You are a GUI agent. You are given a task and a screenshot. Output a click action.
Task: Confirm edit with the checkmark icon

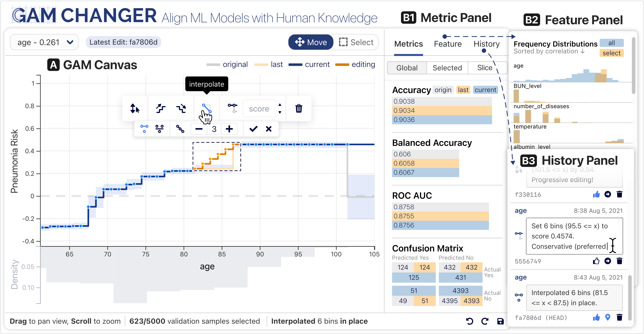point(253,129)
